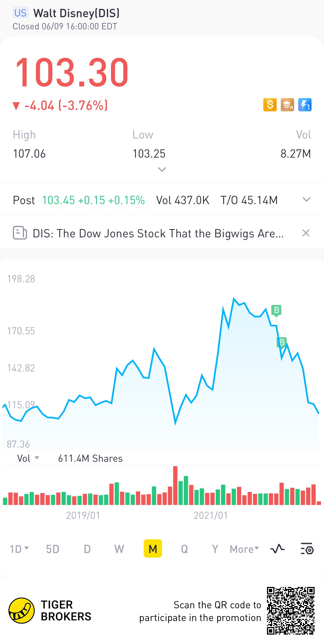Tap the Tiger Brokers logo
This screenshot has height=644, width=324.
tap(22, 610)
